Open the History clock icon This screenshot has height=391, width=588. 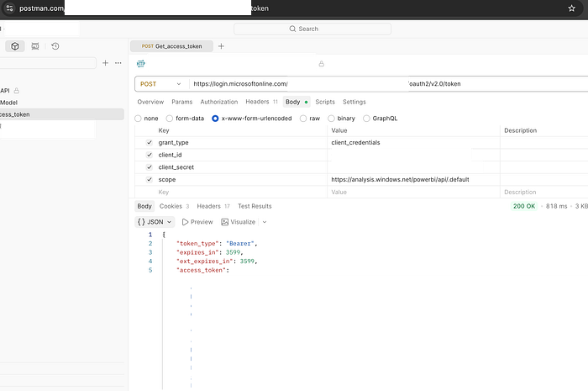tap(55, 46)
